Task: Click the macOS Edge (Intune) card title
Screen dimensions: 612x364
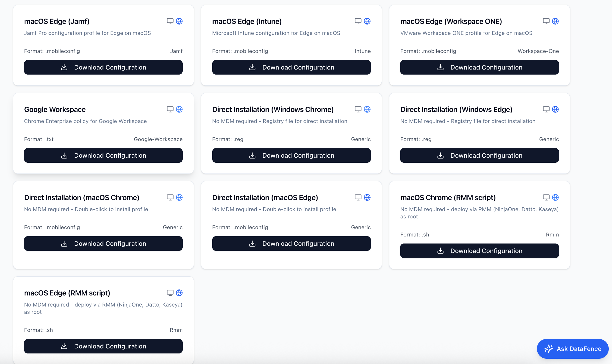Action: coord(247,21)
